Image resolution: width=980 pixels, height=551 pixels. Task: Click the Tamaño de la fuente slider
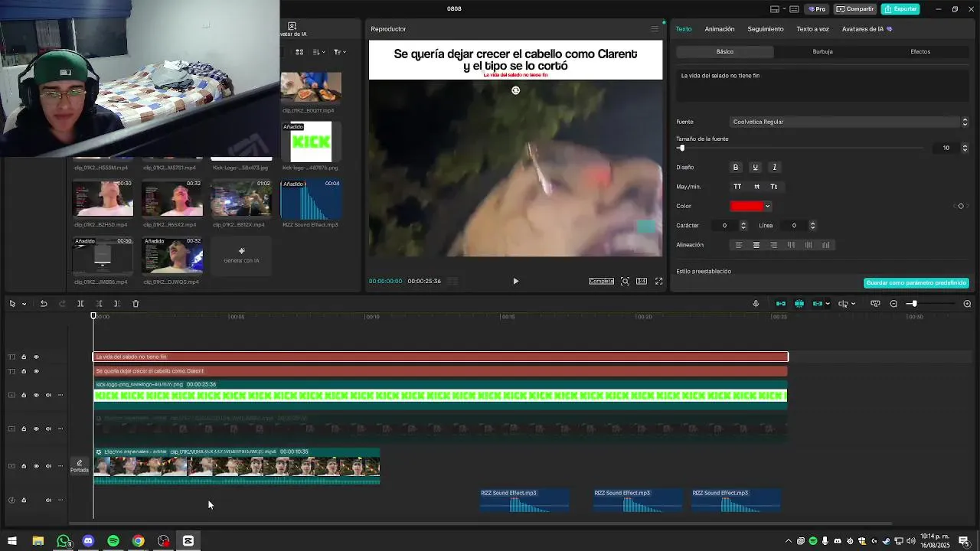[x=801, y=148]
